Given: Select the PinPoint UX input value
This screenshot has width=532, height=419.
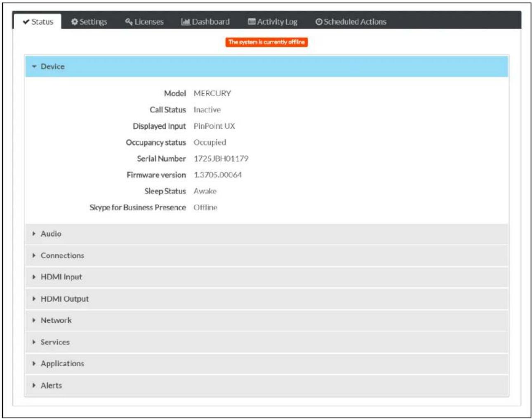Looking at the screenshot, I should click(x=214, y=126).
